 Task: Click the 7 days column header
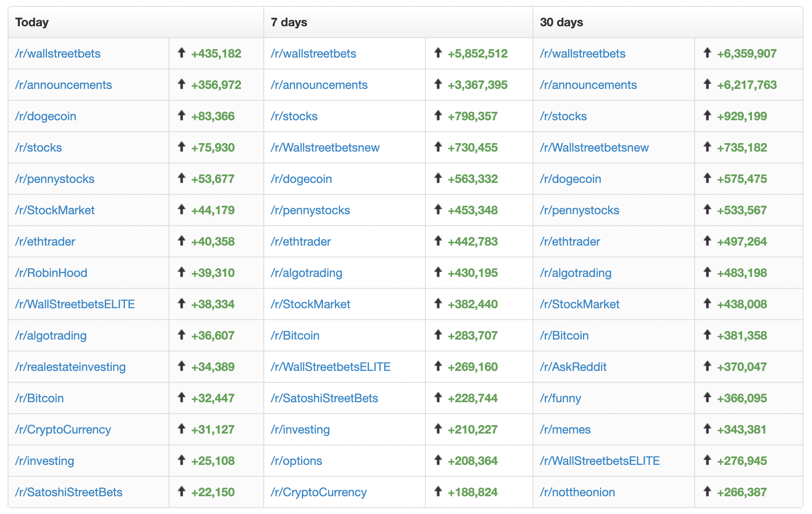289,22
